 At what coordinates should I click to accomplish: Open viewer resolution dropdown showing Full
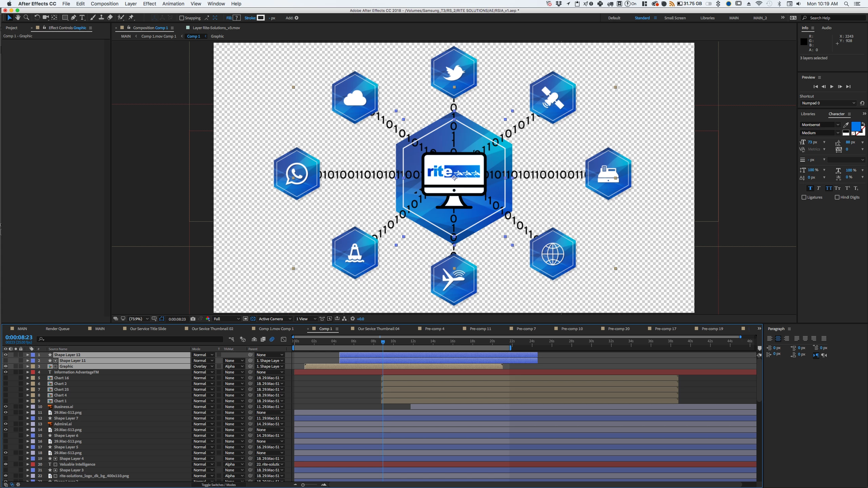(226, 319)
